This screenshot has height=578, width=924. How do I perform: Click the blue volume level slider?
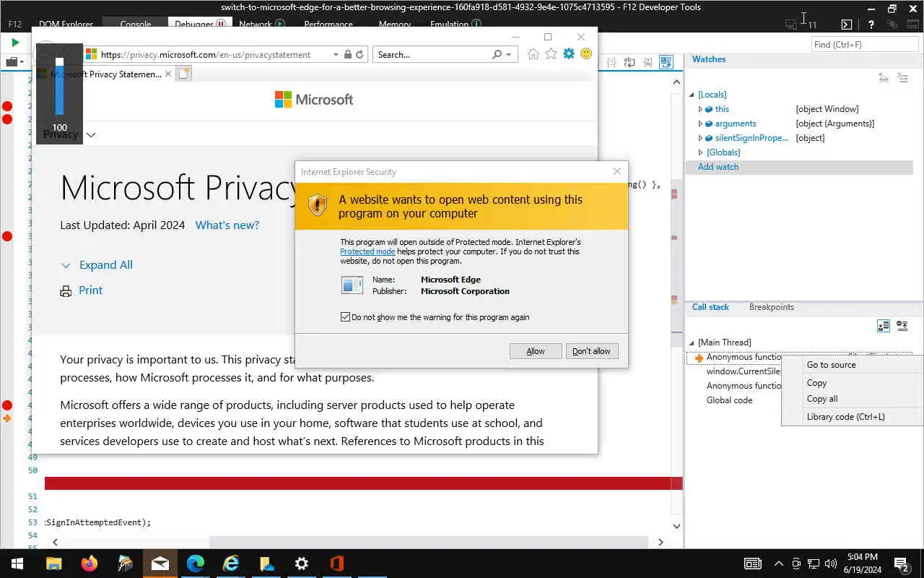[x=60, y=87]
